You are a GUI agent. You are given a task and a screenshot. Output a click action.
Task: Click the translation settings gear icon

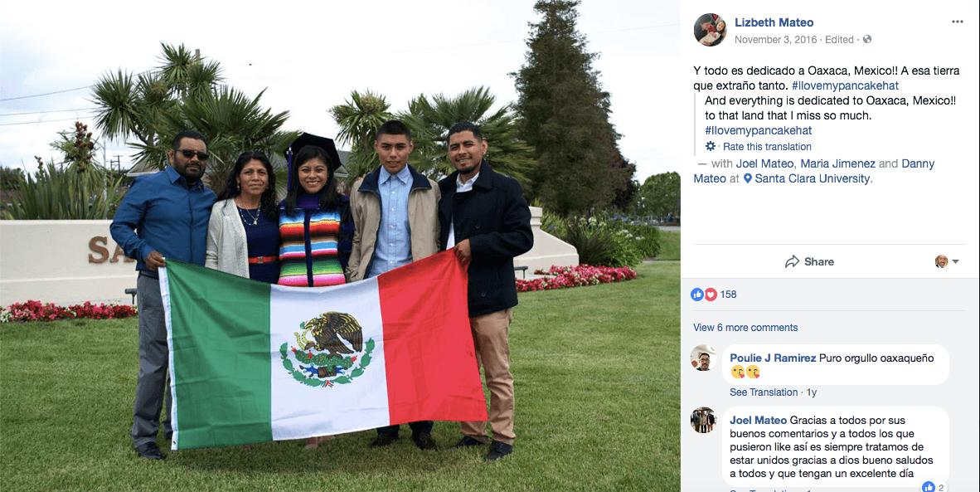(x=710, y=146)
